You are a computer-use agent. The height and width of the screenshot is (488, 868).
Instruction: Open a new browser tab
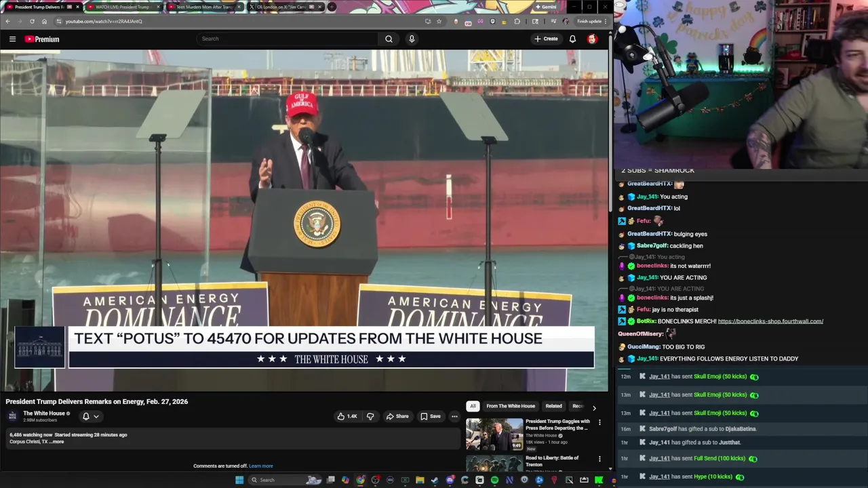(332, 7)
